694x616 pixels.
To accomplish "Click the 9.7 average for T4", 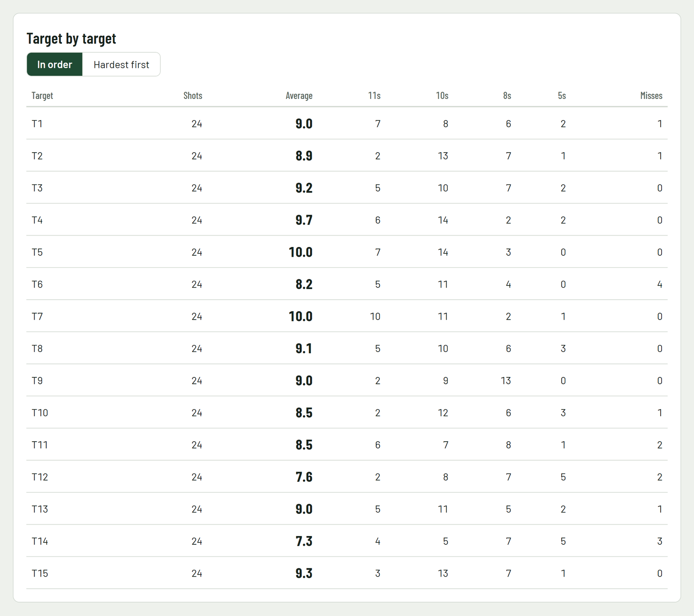I will click(304, 220).
